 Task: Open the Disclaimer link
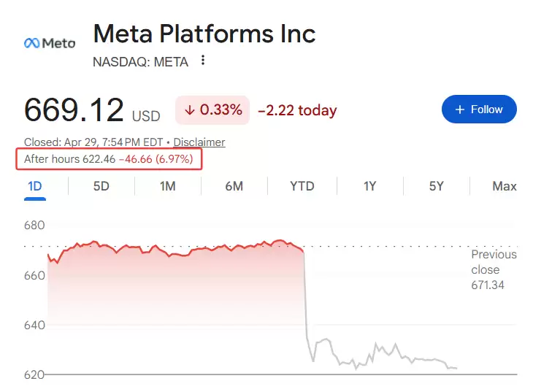[x=199, y=142]
